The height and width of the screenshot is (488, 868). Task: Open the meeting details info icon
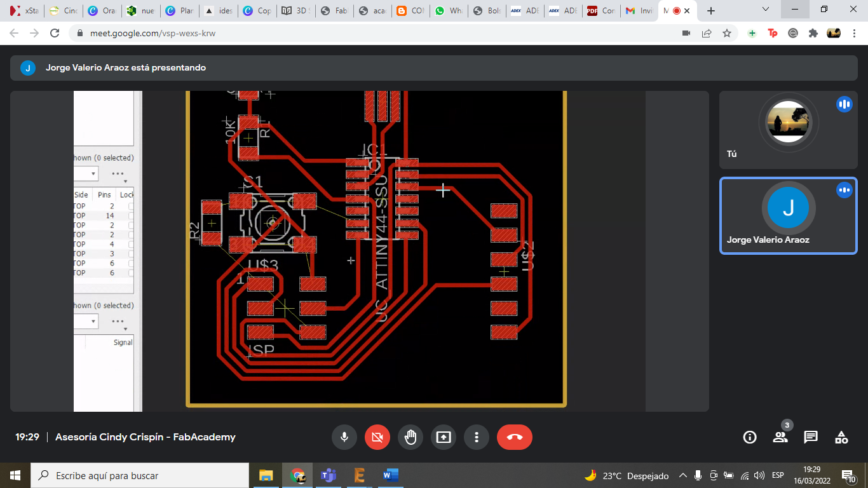pos(750,437)
